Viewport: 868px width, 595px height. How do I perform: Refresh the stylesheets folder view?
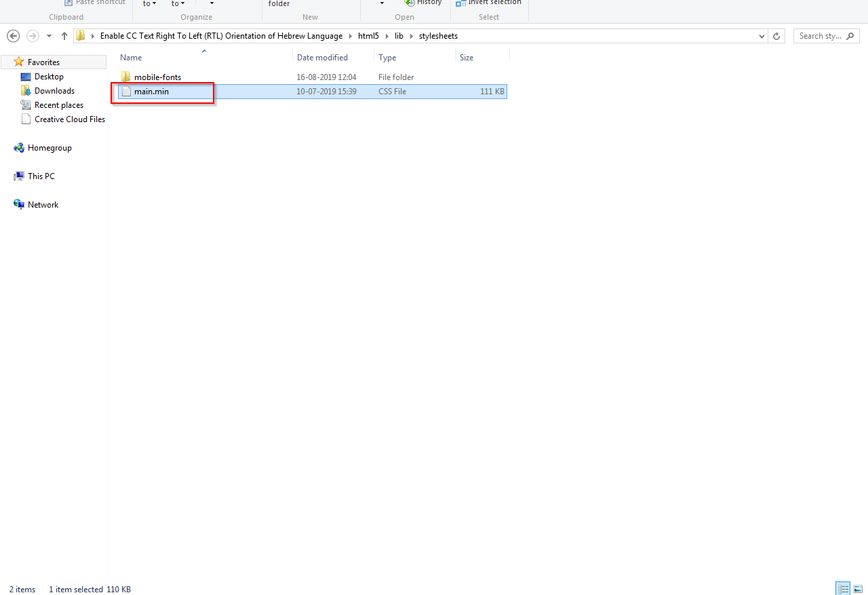click(777, 36)
